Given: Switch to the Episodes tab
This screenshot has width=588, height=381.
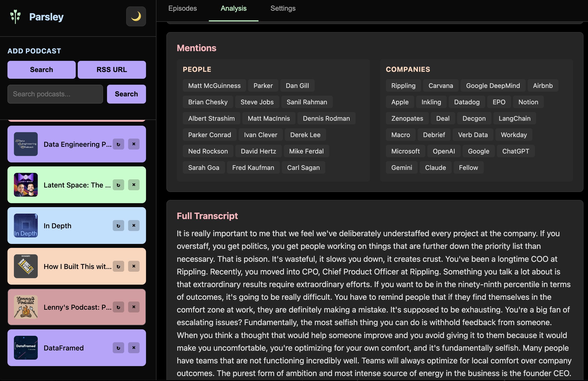Looking at the screenshot, I should (x=182, y=8).
